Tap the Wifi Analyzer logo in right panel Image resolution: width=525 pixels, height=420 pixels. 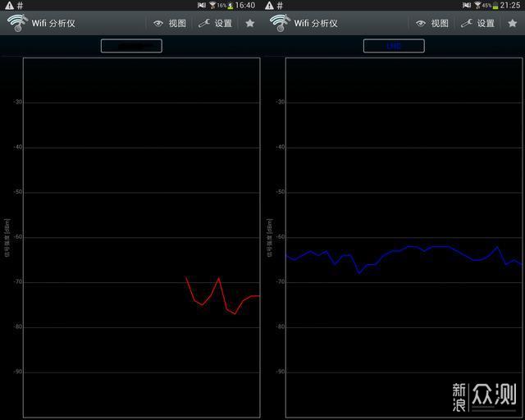[279, 23]
